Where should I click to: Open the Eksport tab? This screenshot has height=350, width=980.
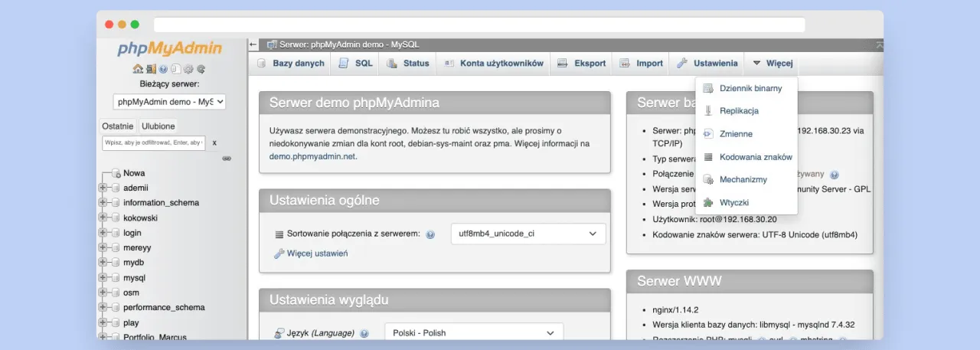(x=582, y=64)
